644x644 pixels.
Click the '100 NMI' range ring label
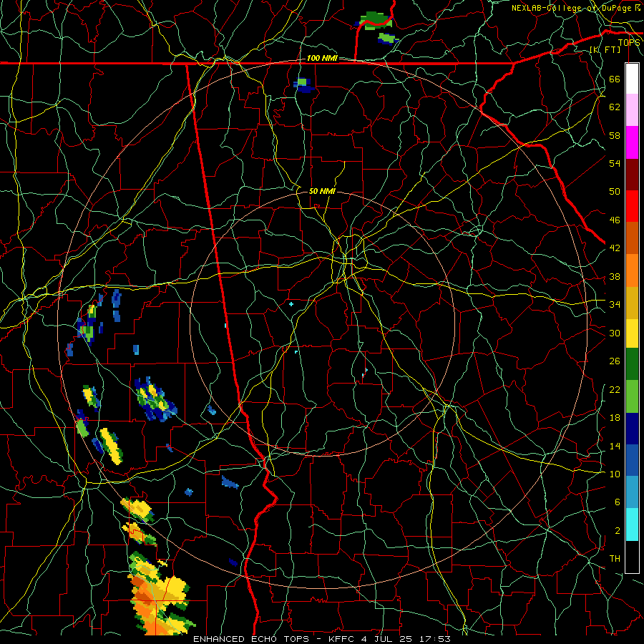[322, 59]
